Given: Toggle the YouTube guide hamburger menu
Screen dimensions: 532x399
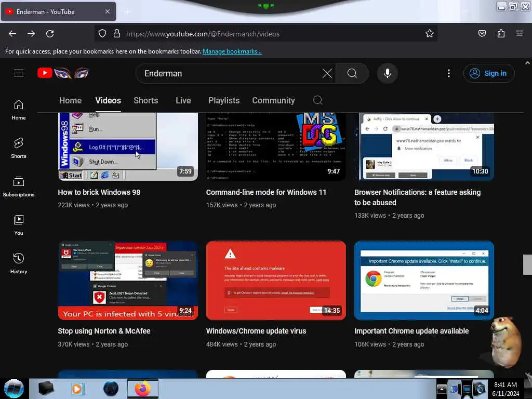Looking at the screenshot, I should (19, 73).
